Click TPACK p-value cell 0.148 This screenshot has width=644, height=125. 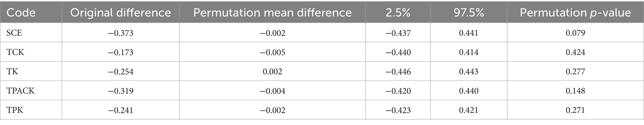coord(575,91)
